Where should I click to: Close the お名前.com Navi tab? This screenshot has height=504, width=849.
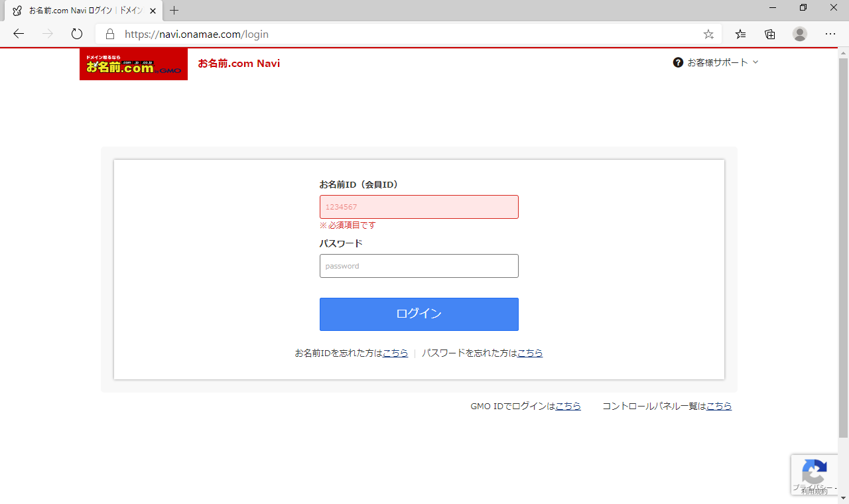153,11
